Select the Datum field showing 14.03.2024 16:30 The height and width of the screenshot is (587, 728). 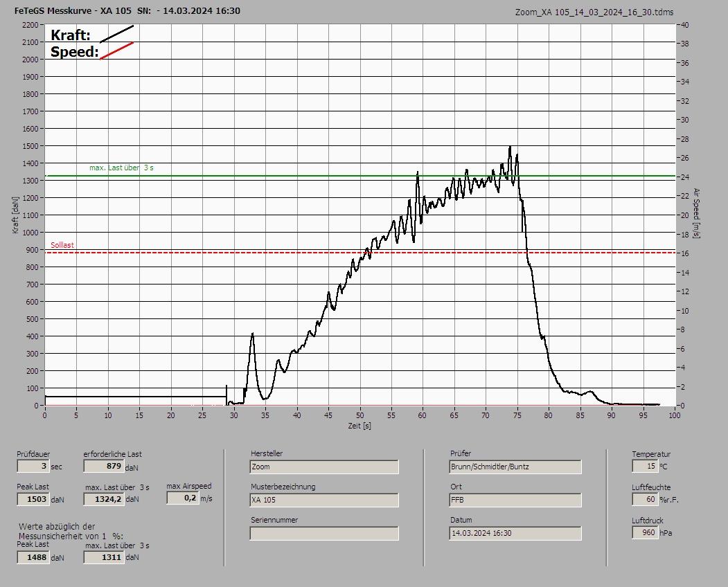tap(515, 533)
